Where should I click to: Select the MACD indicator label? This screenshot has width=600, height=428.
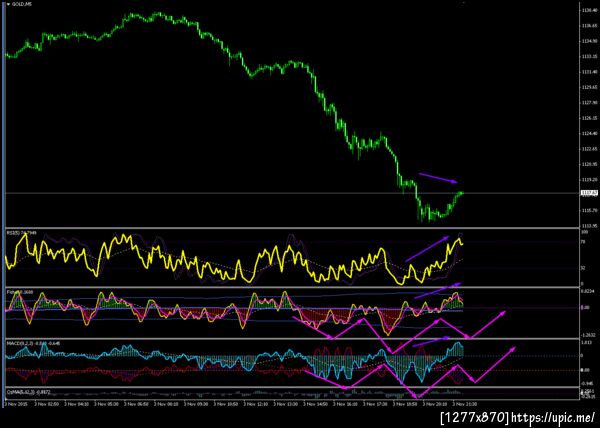click(x=33, y=343)
